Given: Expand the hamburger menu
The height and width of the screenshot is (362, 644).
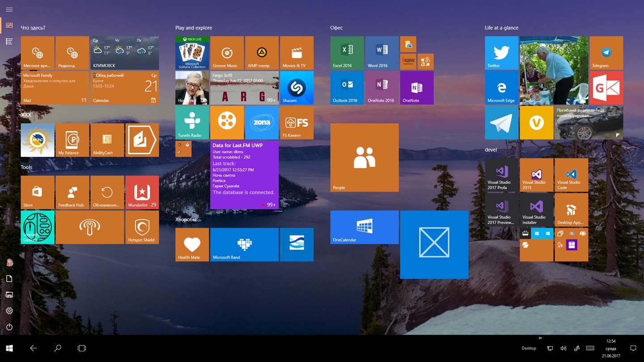Looking at the screenshot, I should click(x=9, y=9).
